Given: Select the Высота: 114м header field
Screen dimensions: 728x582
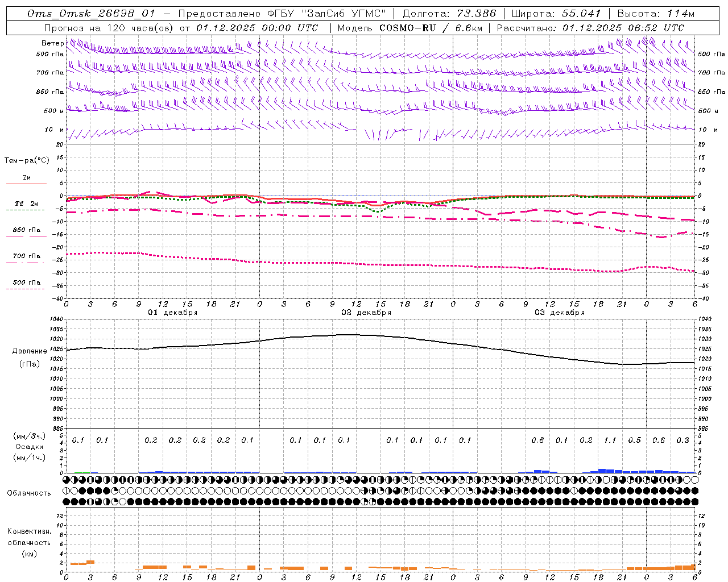Looking at the screenshot, I should click(656, 14).
